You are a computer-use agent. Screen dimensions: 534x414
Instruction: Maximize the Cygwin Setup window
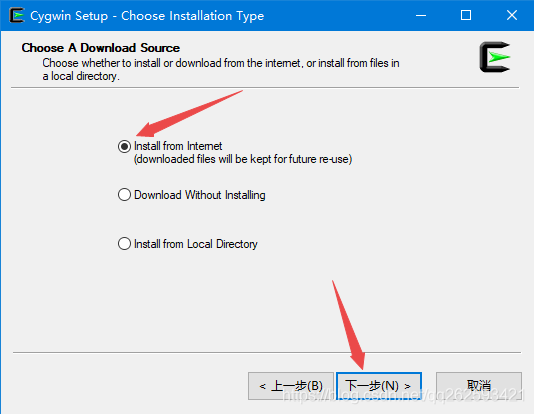[x=466, y=15]
